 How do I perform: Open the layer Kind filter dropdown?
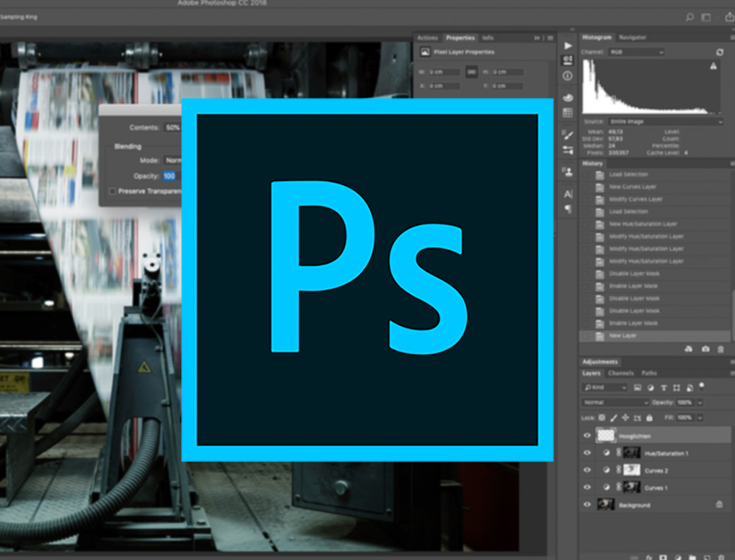605,387
